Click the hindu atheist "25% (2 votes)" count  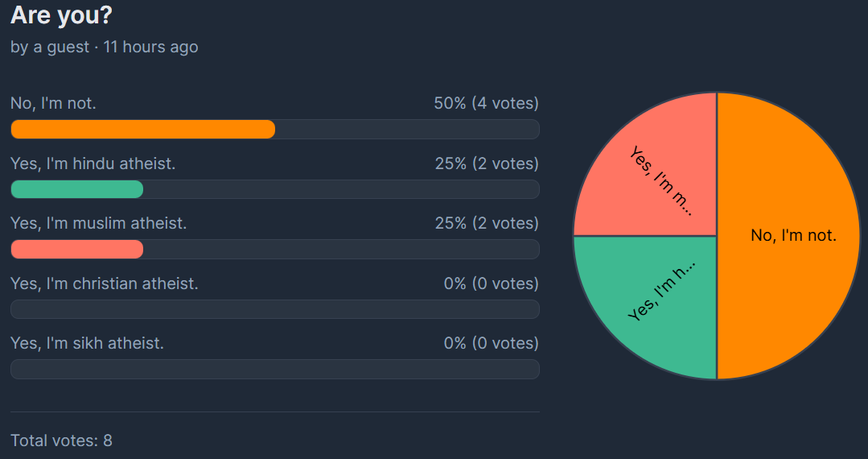pos(487,163)
